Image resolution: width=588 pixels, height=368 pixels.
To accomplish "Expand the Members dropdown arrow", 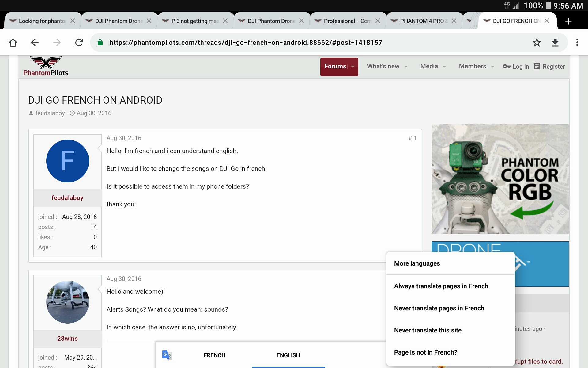I will pos(492,67).
